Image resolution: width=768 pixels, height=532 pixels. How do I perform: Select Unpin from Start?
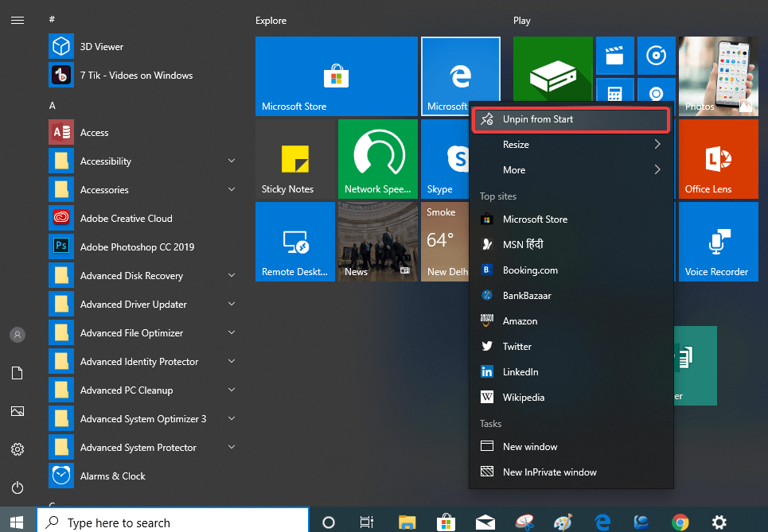(x=571, y=119)
